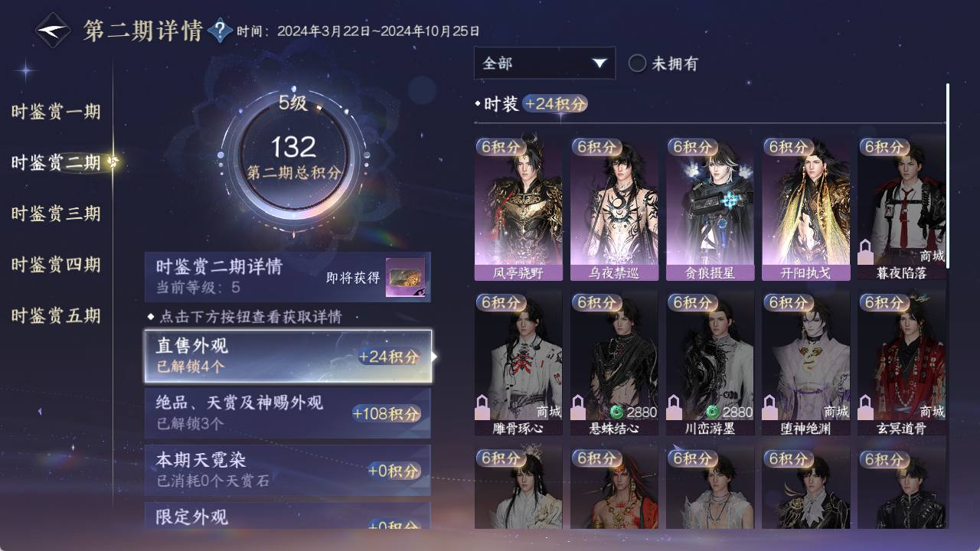Select the 贪狼摄星 outfit thumbnail
Image resolution: width=980 pixels, height=551 pixels.
point(710,208)
